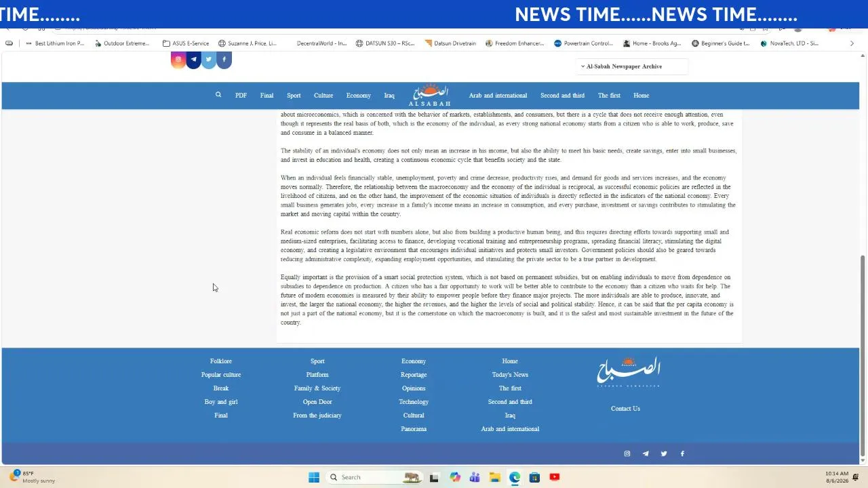The width and height of the screenshot is (868, 488).
Task: Open the Sport section in the navigation bar
Action: [x=294, y=96]
